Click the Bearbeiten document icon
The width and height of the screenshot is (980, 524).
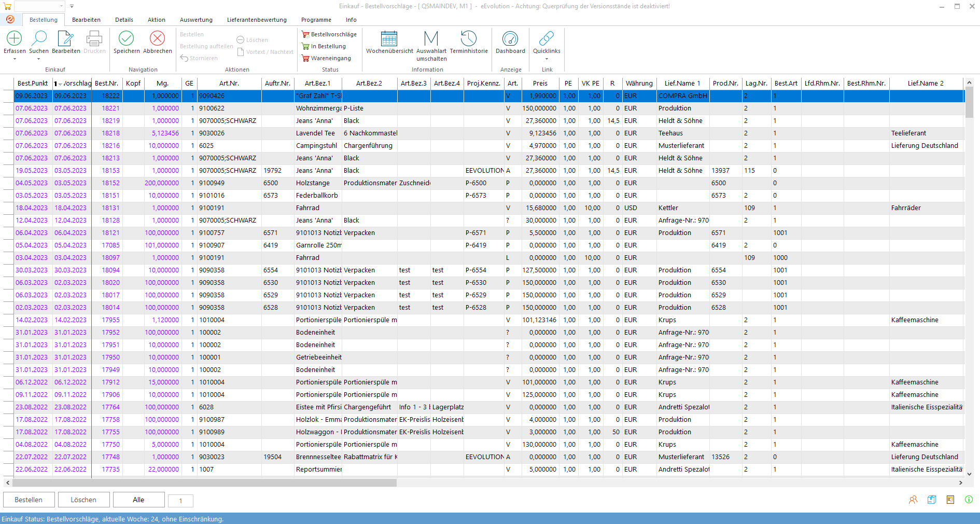point(66,38)
